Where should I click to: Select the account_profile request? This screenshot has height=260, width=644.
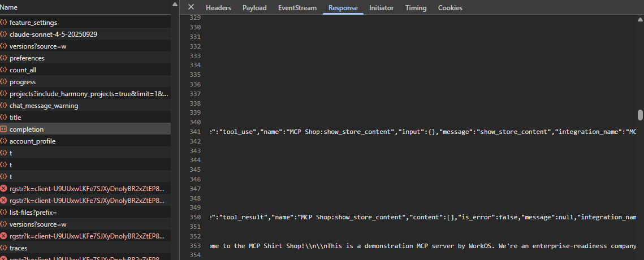pos(85,141)
